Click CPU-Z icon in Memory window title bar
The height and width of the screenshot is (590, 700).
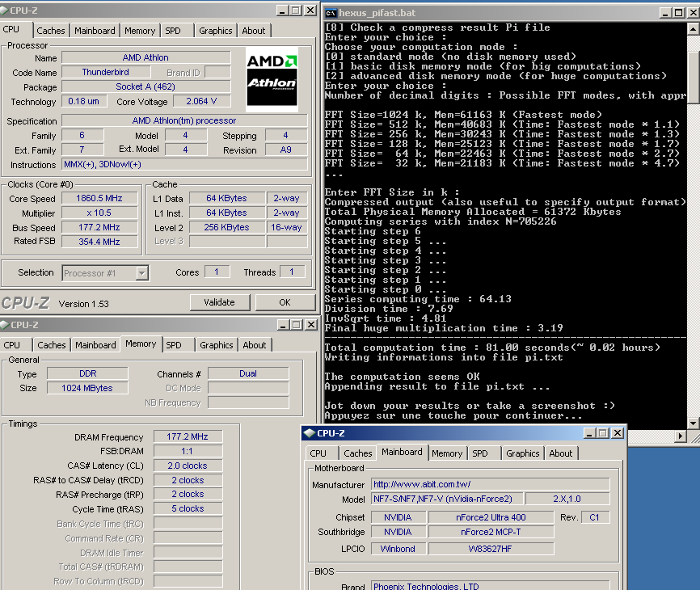4,325
